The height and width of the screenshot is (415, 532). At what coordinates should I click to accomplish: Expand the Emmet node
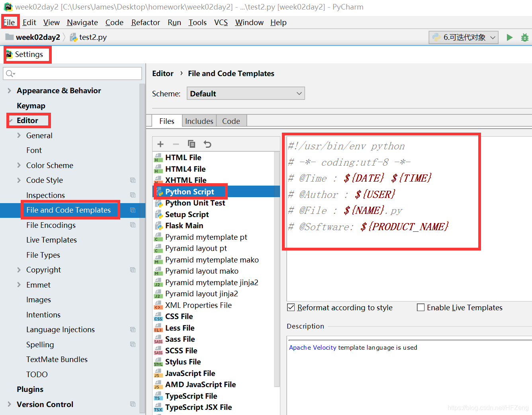[x=19, y=285]
